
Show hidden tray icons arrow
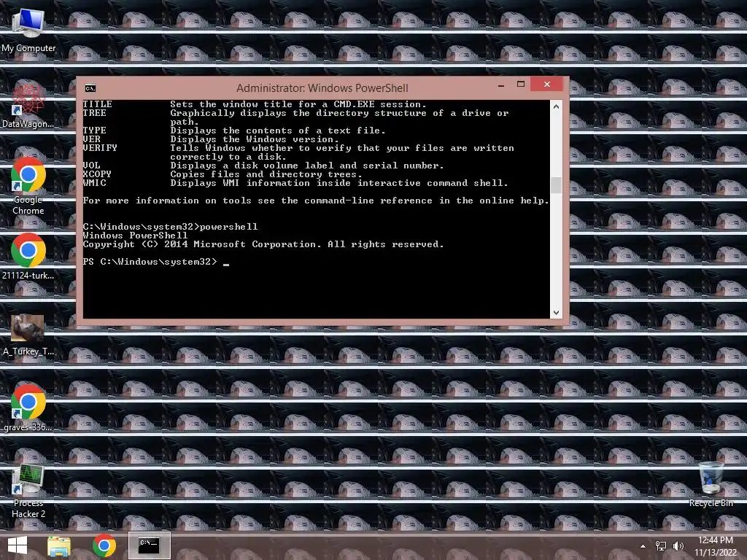(643, 546)
